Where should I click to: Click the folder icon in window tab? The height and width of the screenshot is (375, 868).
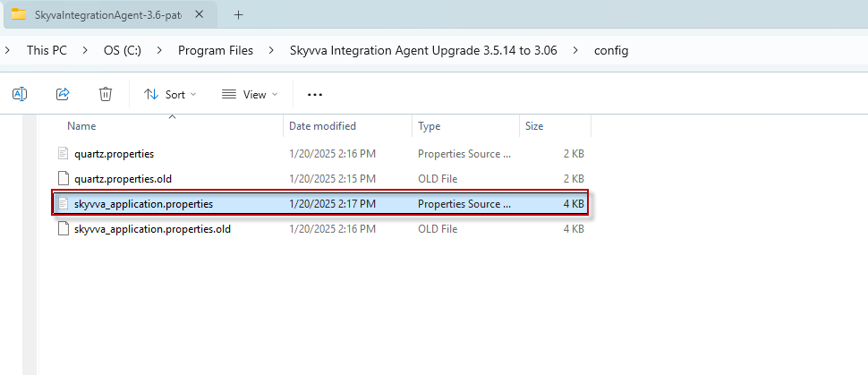point(18,14)
